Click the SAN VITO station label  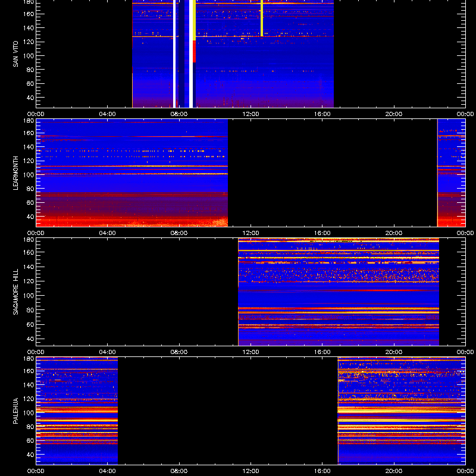pyautogui.click(x=15, y=54)
